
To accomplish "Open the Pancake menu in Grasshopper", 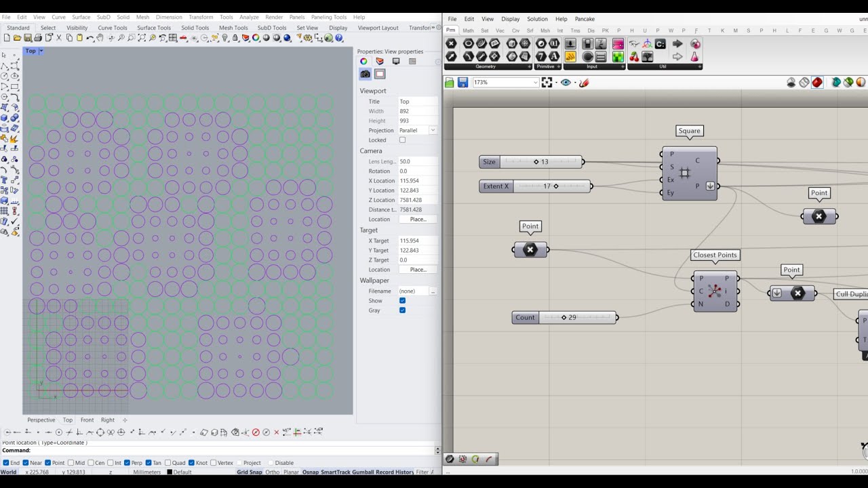I will pos(585,19).
